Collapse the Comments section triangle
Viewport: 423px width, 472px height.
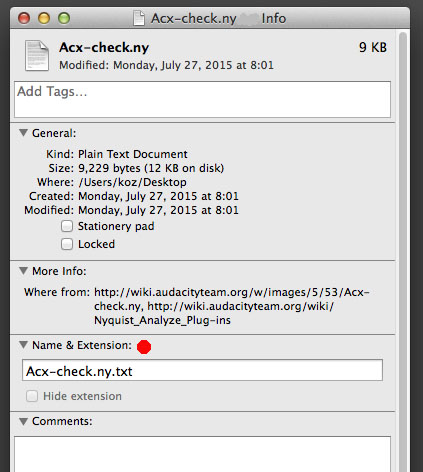tap(23, 421)
